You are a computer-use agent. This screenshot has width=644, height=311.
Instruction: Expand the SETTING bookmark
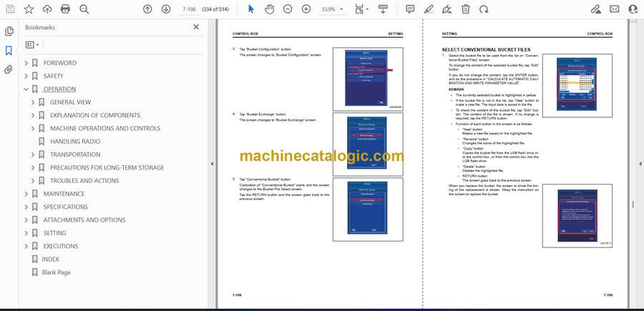(x=26, y=233)
